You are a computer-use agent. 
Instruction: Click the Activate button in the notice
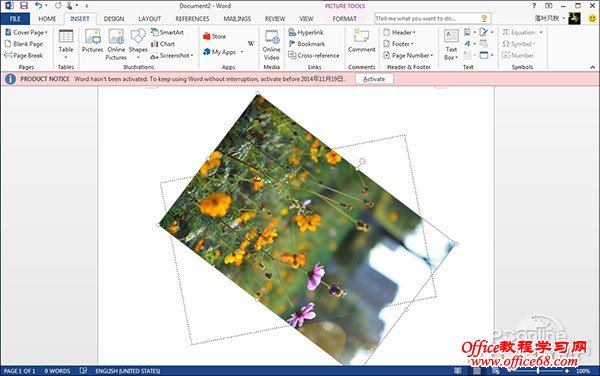[x=374, y=79]
